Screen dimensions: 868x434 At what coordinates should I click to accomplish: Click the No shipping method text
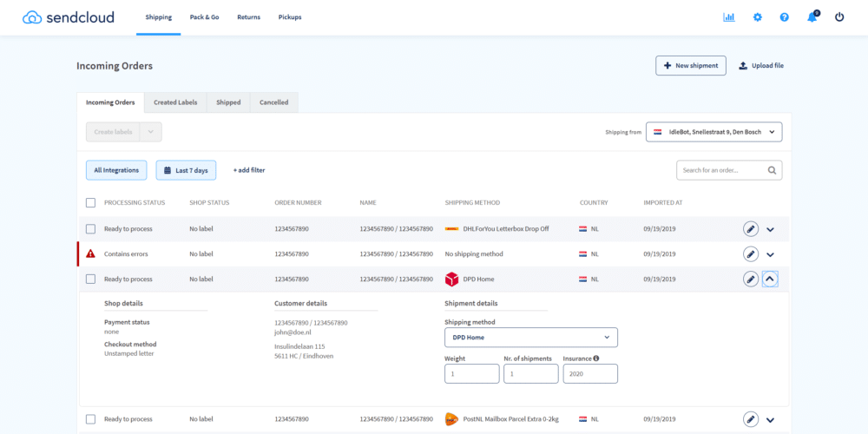474,254
